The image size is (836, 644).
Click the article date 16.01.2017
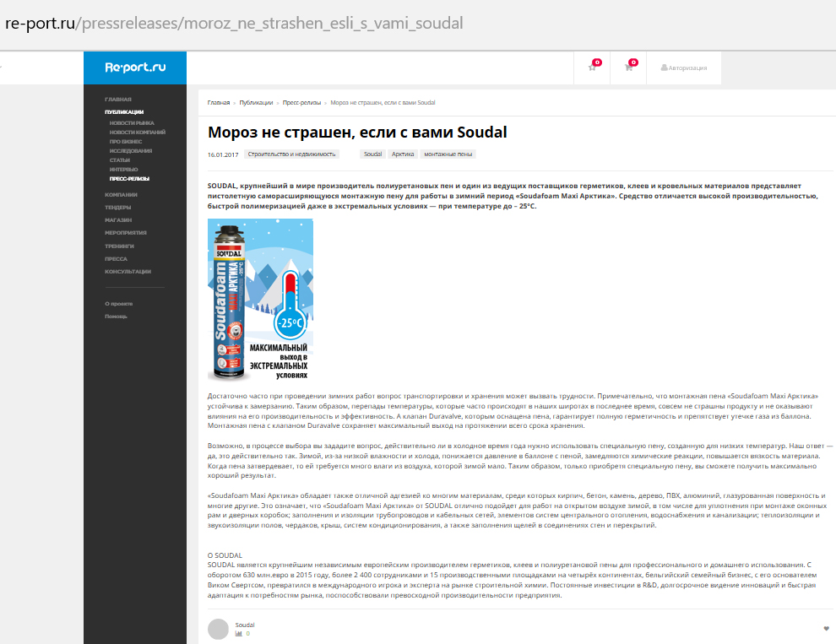(223, 154)
